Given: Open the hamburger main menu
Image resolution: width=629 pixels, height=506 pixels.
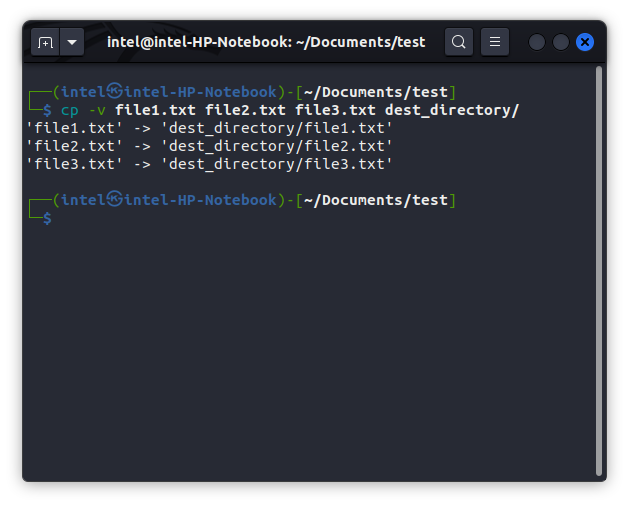Looking at the screenshot, I should tap(495, 42).
